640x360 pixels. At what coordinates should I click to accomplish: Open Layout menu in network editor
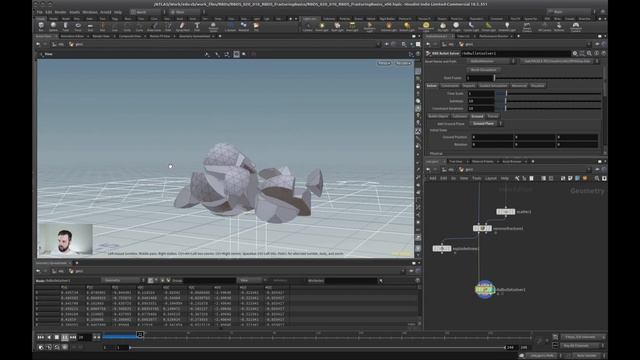click(490, 178)
